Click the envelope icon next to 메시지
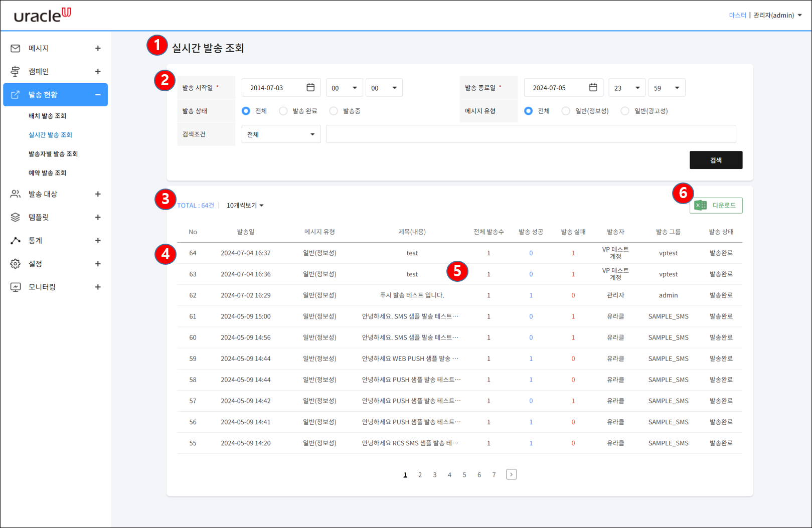 (16, 48)
